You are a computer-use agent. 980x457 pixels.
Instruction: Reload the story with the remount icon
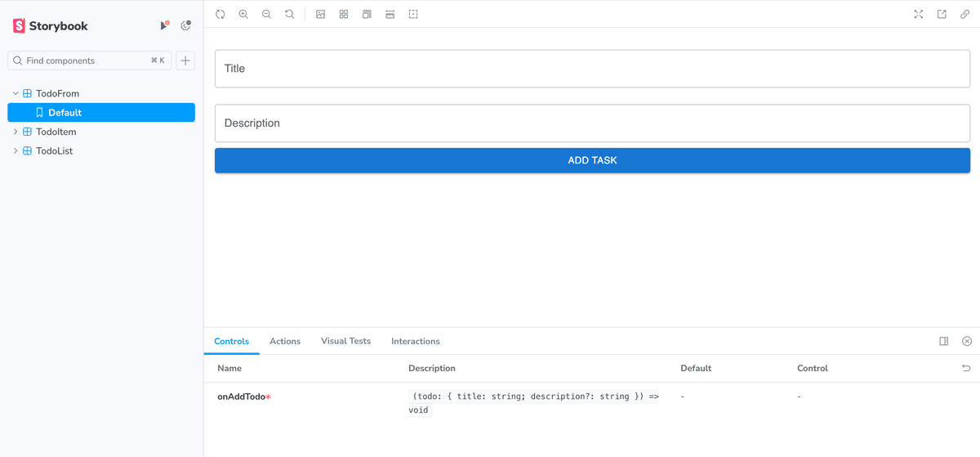[220, 14]
